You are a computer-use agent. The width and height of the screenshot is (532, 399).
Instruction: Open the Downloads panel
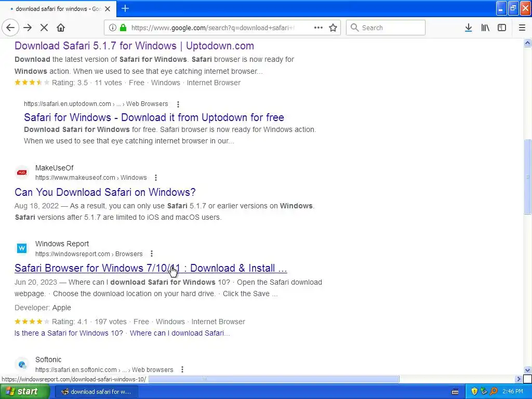coord(469,28)
